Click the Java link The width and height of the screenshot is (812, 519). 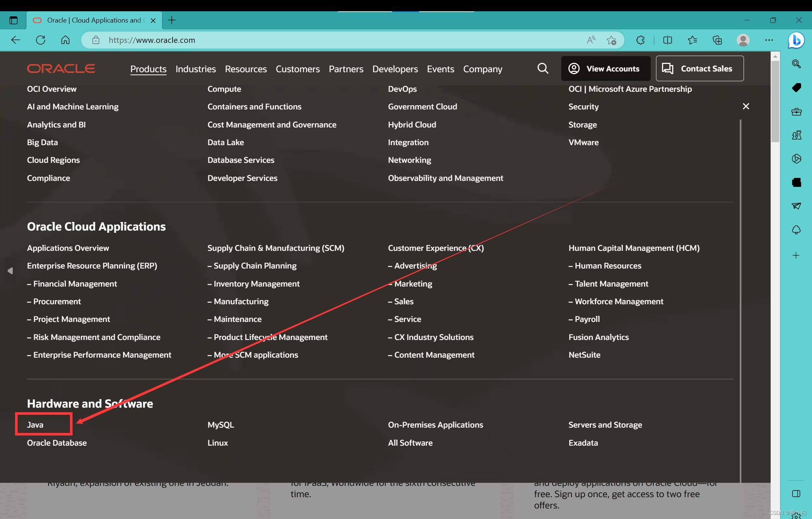pos(35,425)
